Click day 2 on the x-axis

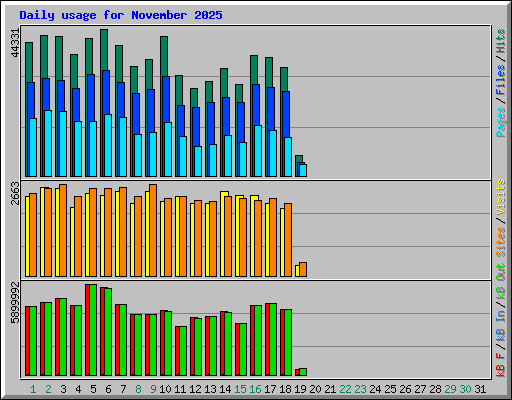(48, 389)
